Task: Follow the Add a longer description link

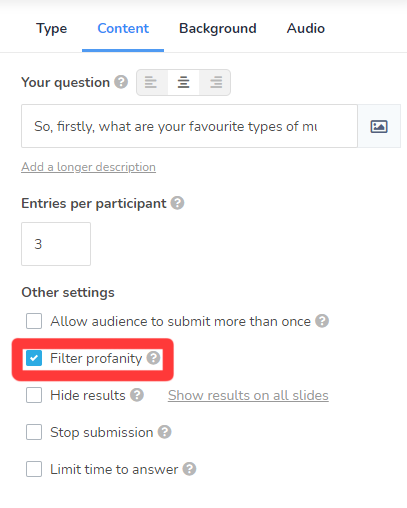Action: tap(88, 167)
